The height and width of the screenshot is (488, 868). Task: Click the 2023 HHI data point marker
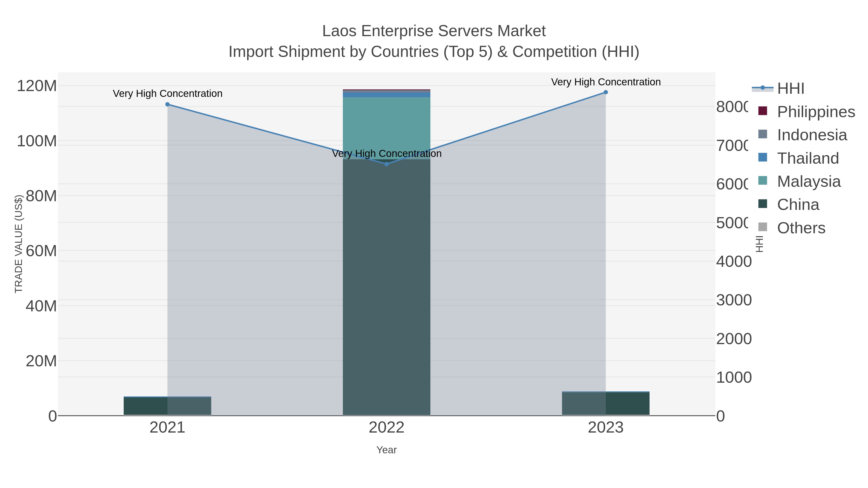pos(605,92)
